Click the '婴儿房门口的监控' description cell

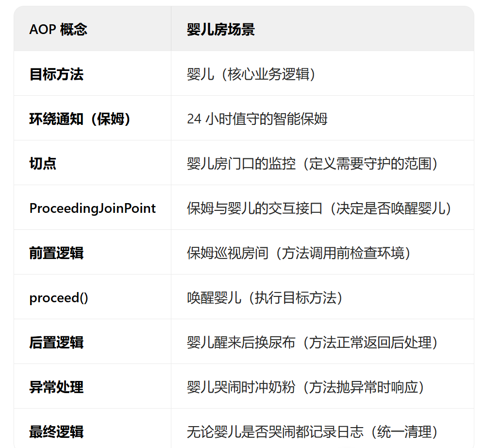323,163
